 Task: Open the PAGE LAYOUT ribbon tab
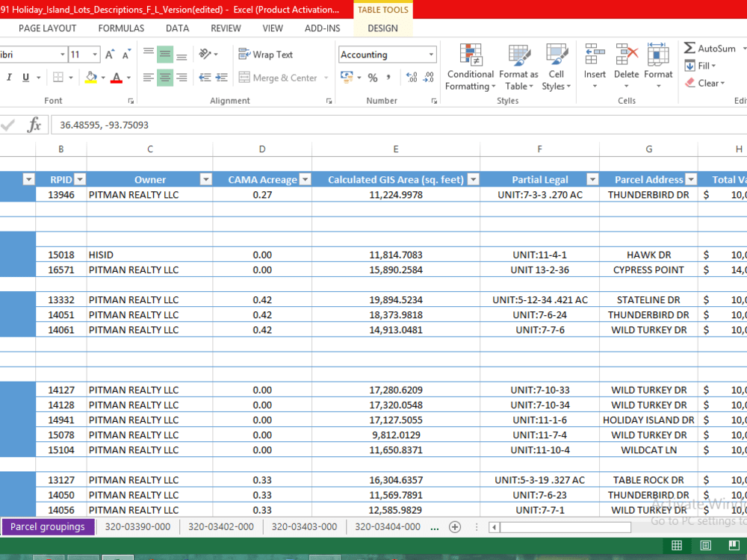[48, 28]
